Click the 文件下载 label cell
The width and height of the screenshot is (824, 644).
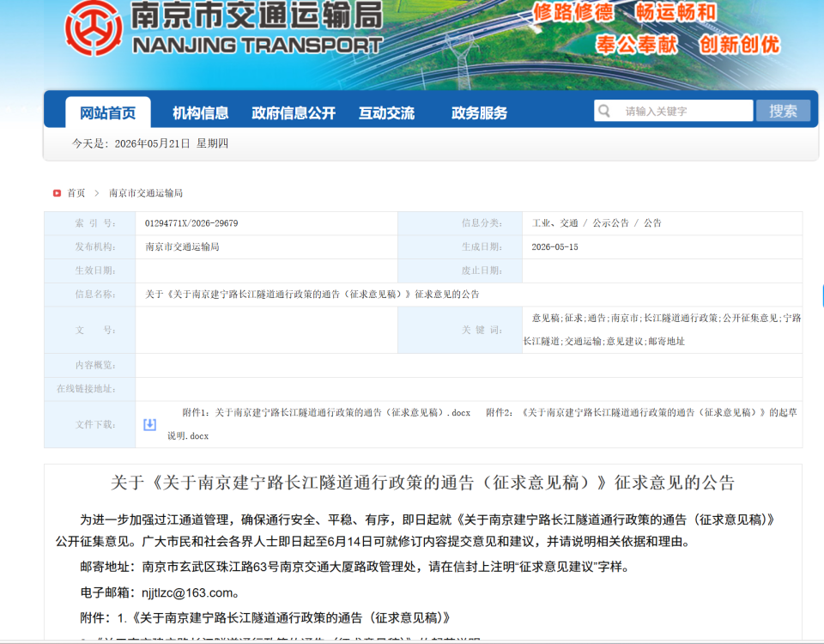[90, 424]
